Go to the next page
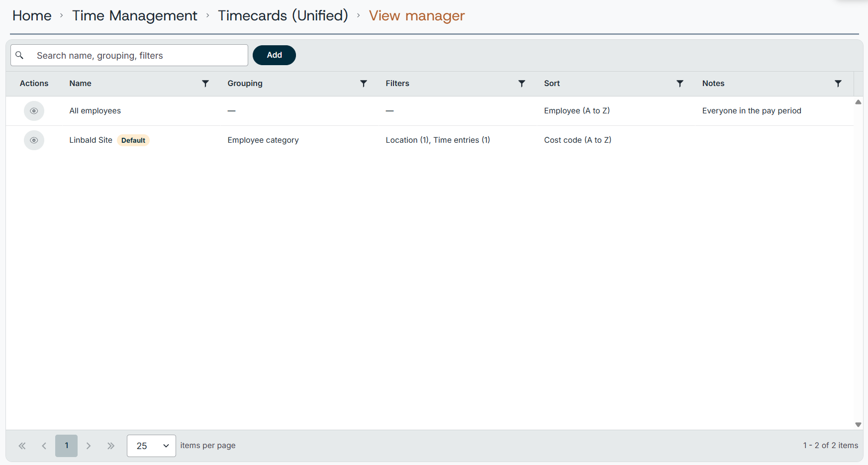Viewport: 868px width, 465px height. 89,446
